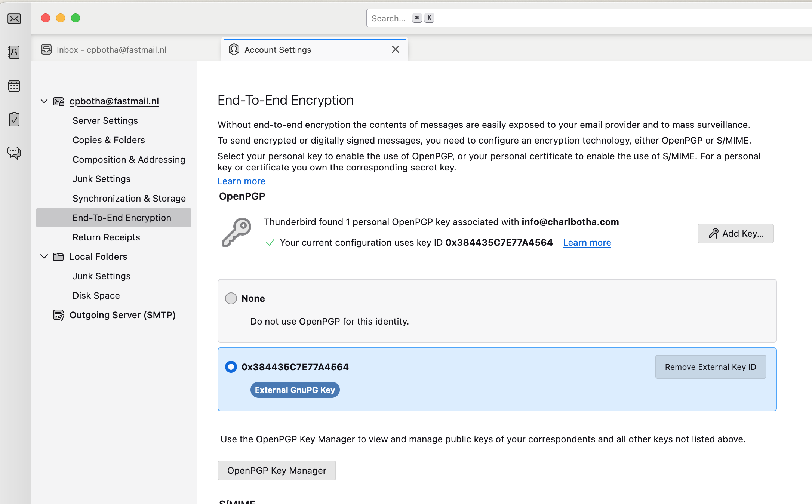
Task: Click the OpenPGP section heading
Action: point(242,196)
